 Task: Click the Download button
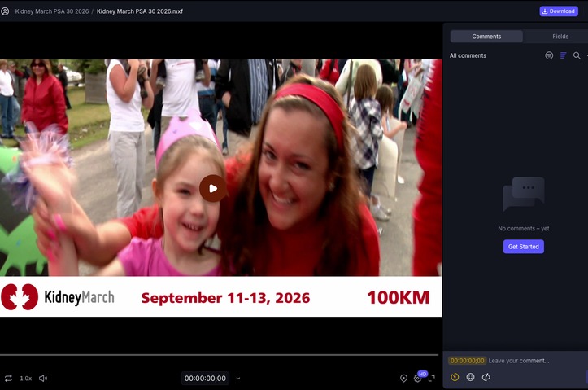559,11
